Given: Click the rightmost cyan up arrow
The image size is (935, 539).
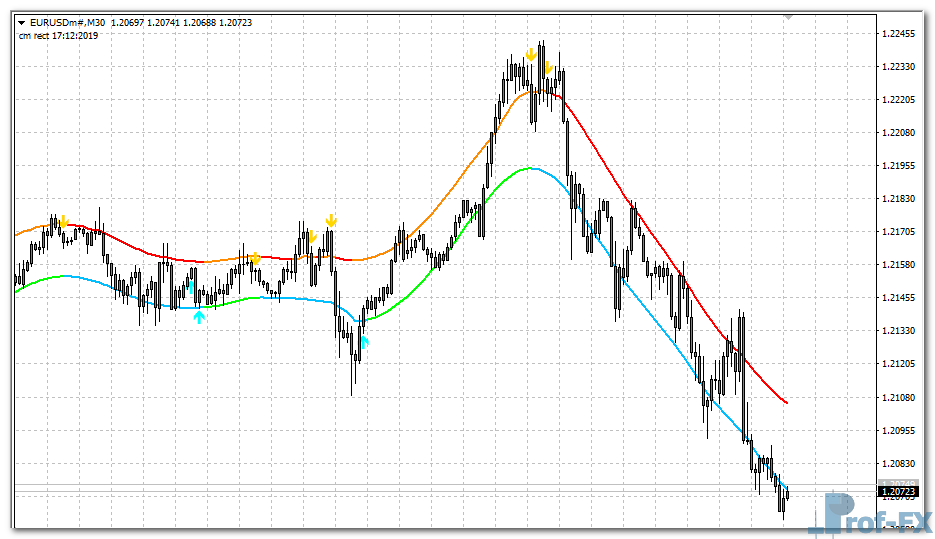Looking at the screenshot, I should [364, 343].
